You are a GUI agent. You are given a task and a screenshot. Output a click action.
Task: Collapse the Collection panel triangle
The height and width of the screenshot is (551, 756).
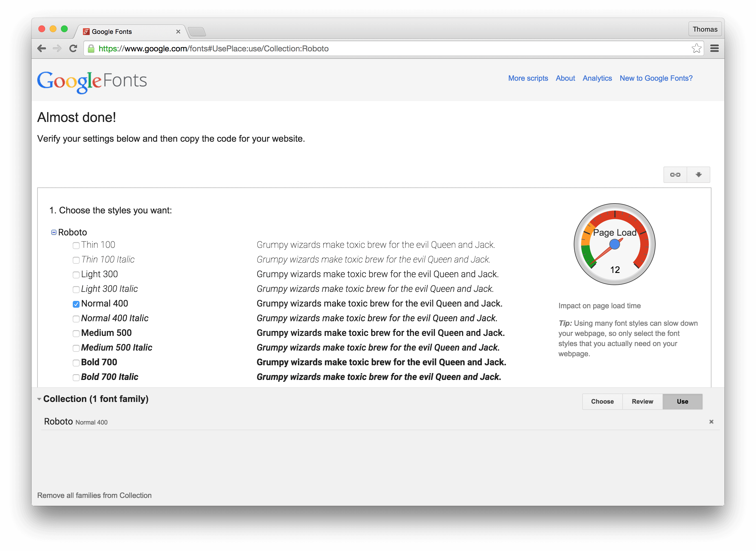point(39,399)
